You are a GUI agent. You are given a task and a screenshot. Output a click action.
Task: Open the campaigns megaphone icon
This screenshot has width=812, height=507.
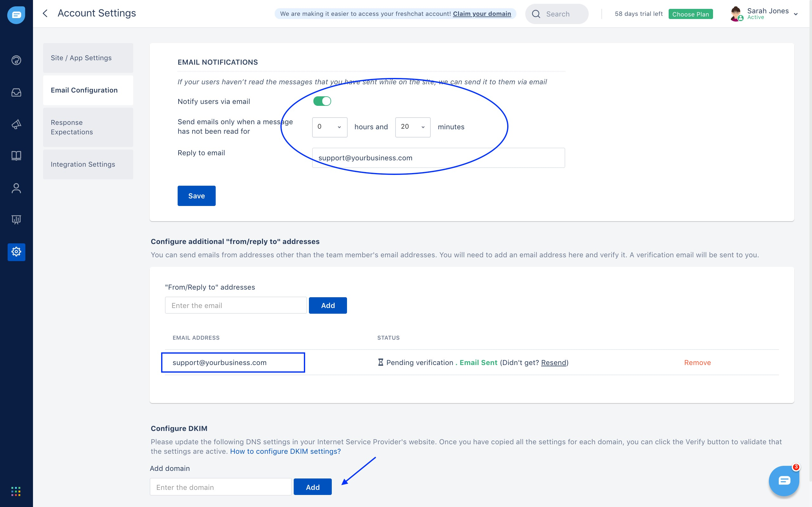[x=16, y=125]
